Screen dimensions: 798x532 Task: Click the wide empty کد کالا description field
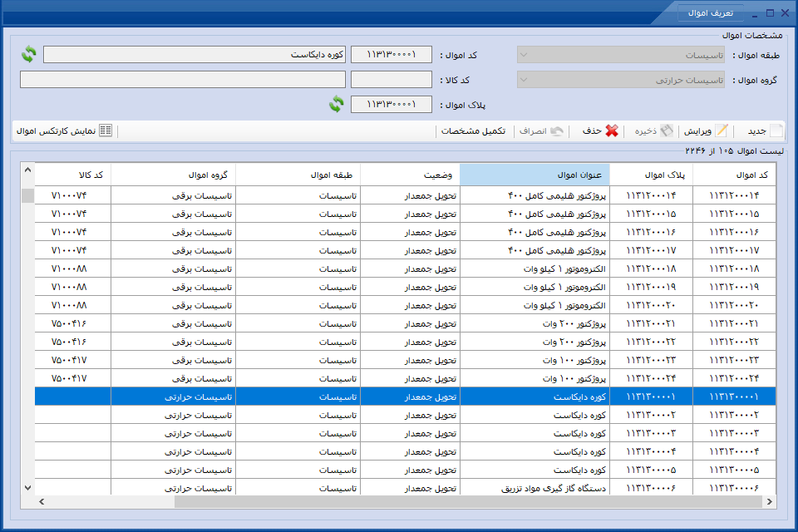pyautogui.click(x=183, y=80)
